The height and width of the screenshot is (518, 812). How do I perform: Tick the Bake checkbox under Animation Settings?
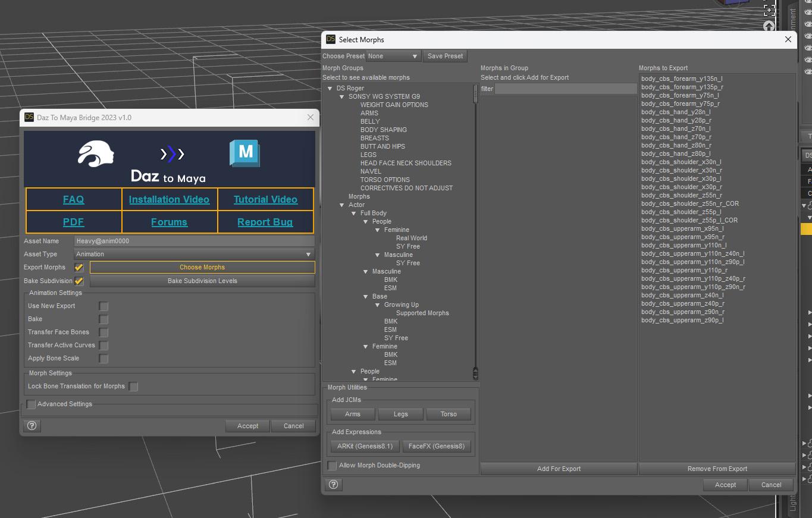(x=104, y=319)
